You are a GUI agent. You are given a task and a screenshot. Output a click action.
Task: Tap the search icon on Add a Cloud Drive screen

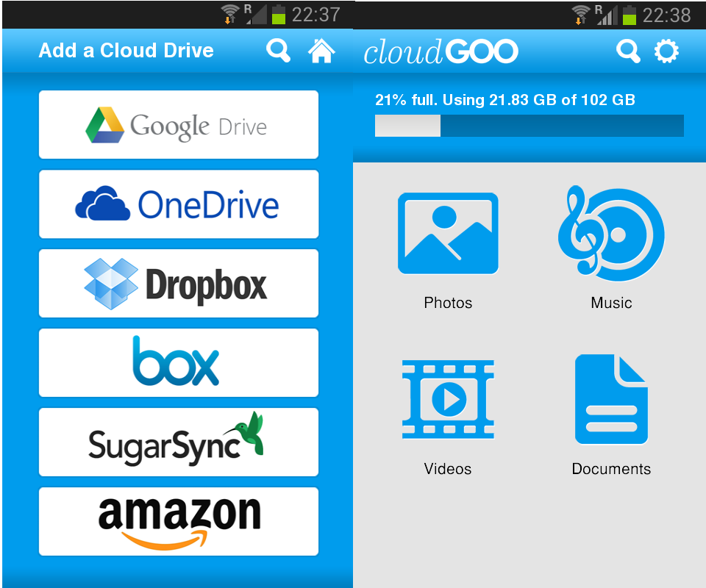pos(278,51)
